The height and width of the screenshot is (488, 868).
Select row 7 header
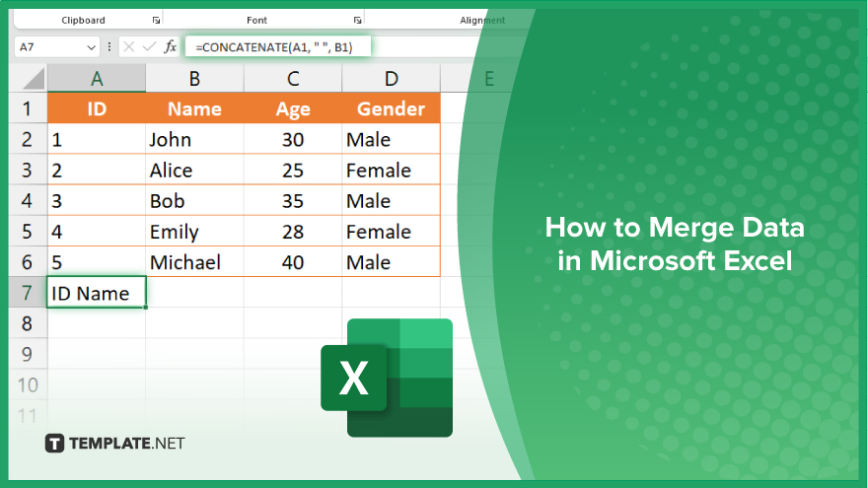(28, 293)
